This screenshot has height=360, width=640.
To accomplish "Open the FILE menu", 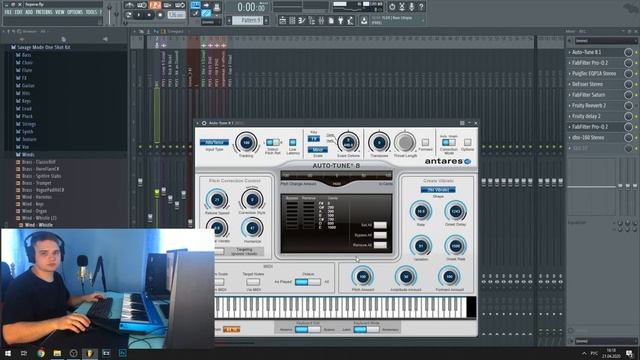I will (x=8, y=12).
